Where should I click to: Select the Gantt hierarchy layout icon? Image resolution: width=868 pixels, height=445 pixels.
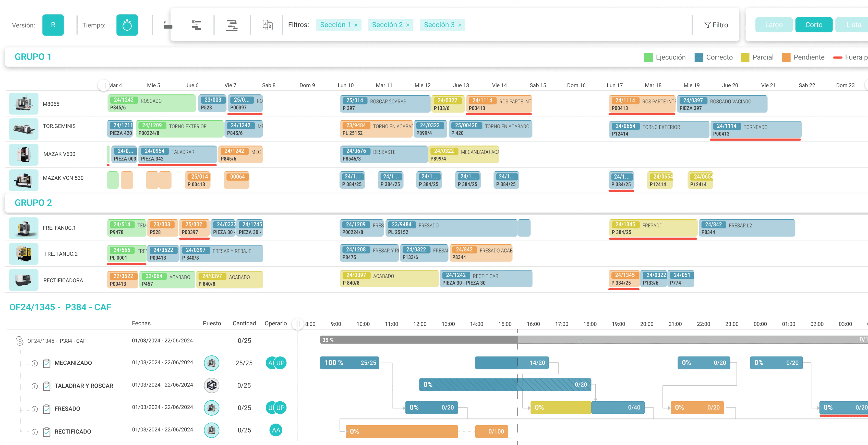(232, 25)
